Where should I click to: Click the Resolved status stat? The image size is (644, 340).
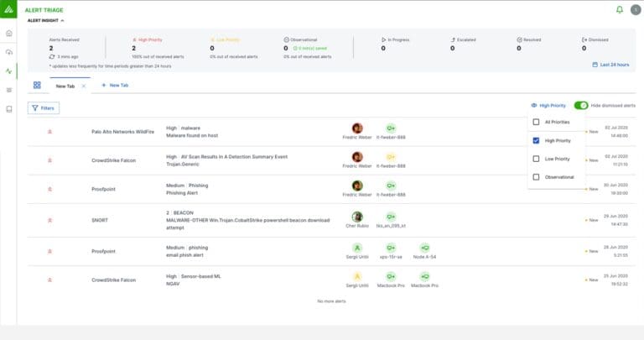[528, 44]
